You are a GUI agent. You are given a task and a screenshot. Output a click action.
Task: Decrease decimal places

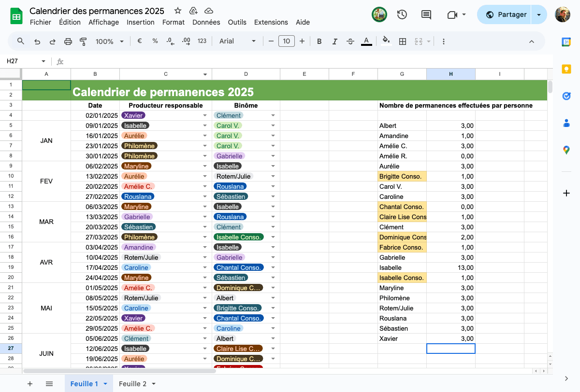click(x=170, y=41)
